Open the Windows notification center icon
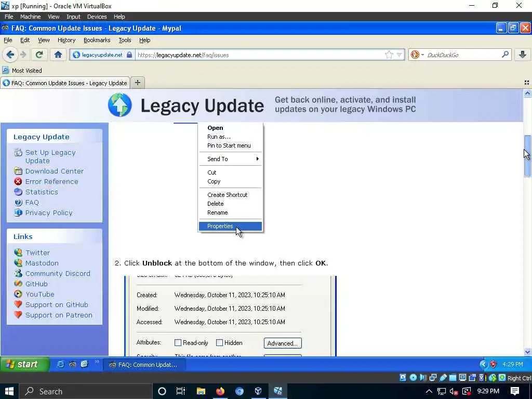 click(x=515, y=391)
